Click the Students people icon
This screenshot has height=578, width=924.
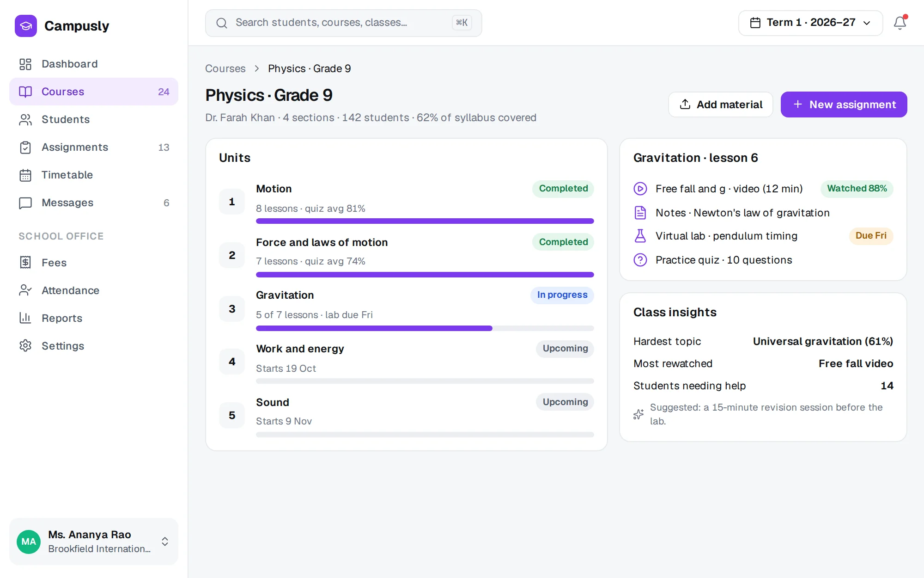[x=25, y=119]
